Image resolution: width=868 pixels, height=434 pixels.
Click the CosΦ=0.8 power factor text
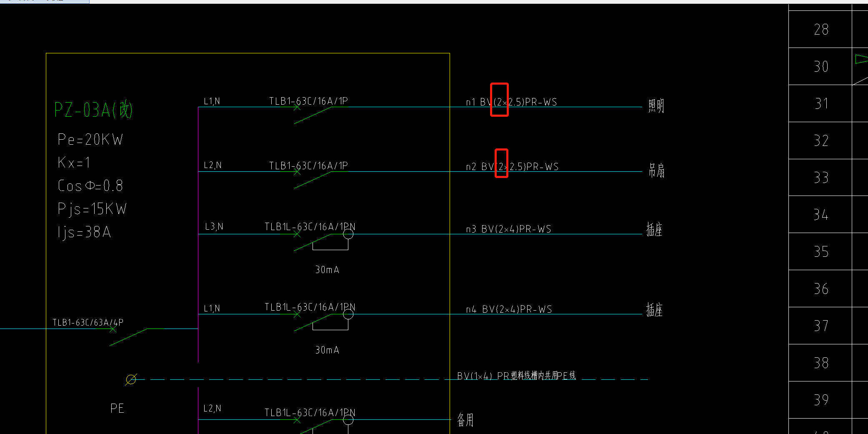coord(90,186)
